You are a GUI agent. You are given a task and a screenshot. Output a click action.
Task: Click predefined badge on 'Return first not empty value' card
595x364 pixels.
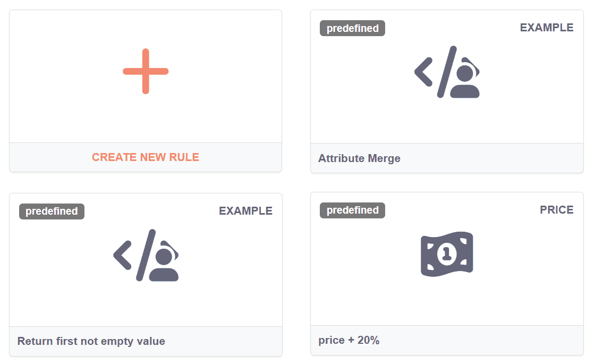tap(52, 211)
